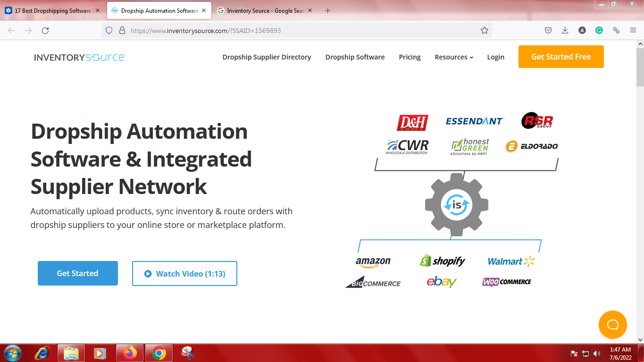
Task: Play the Watch Video (1:13) button
Action: pos(184,274)
